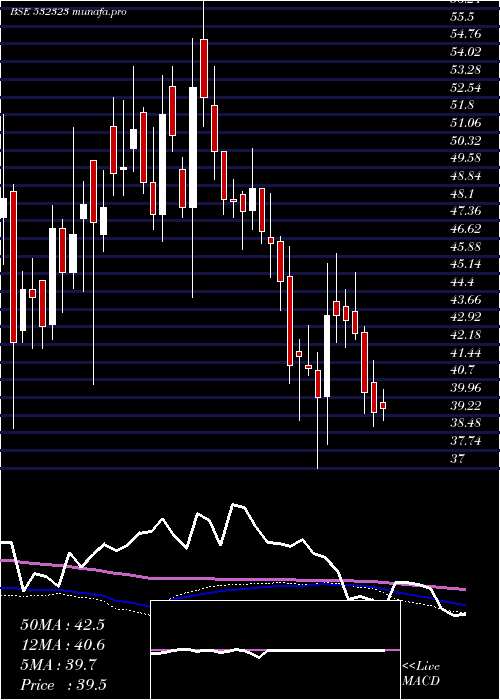This screenshot has width=500, height=700.
Task: Click the 47.36 price axis label
Action: 466,211
